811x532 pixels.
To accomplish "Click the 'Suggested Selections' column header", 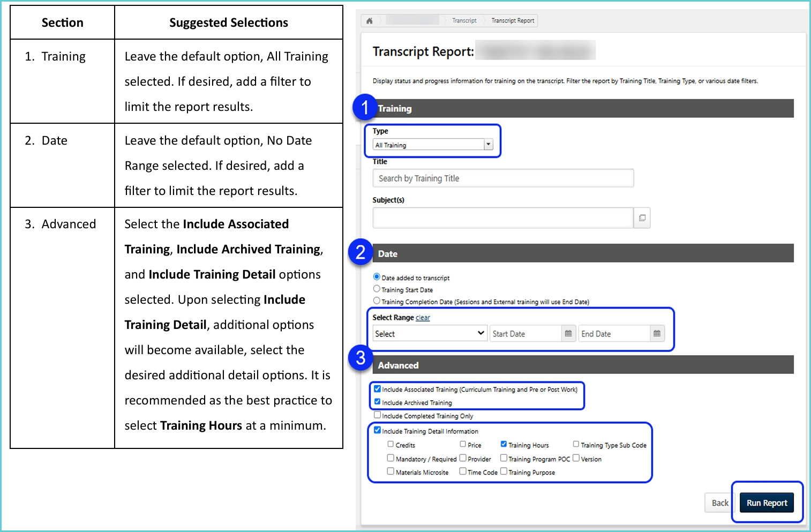I will (229, 23).
